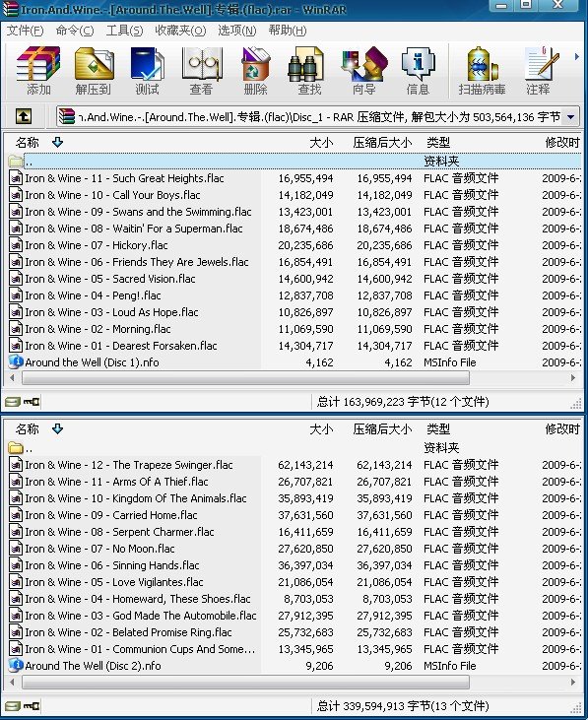Click upper pane horizontal scrollbar thumb
The width and height of the screenshot is (588, 720).
[x=245, y=378]
